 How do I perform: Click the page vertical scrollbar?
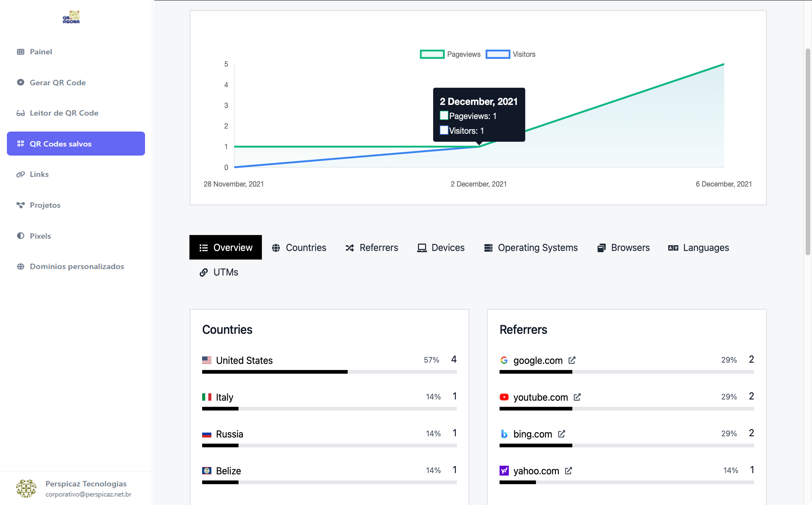click(x=807, y=152)
